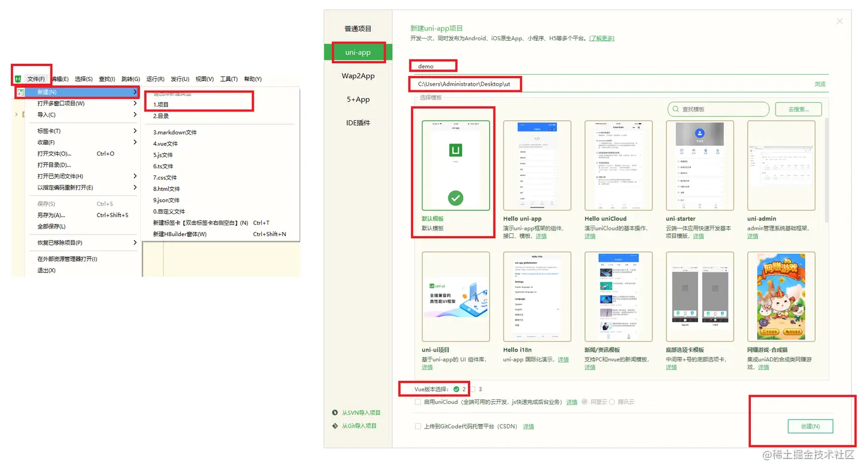Expand the 打开已关闭文件(H) submenu arrow

[x=135, y=176]
